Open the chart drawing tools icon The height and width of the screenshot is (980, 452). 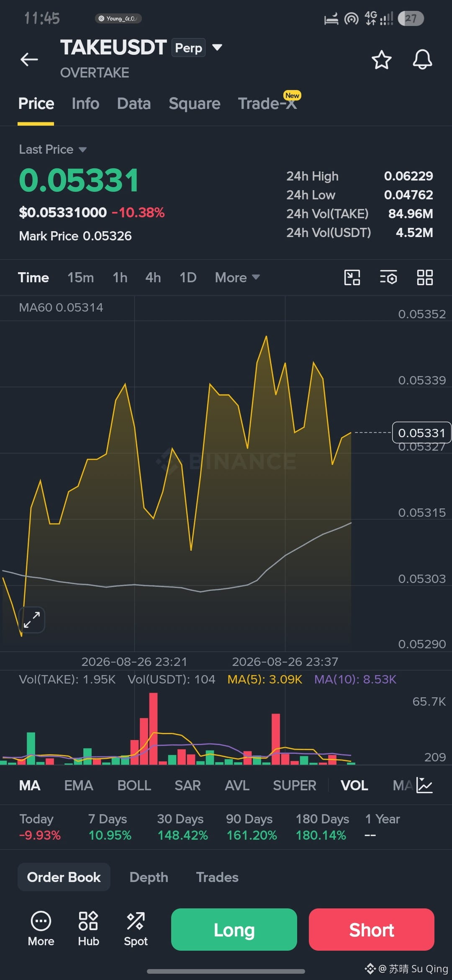352,277
